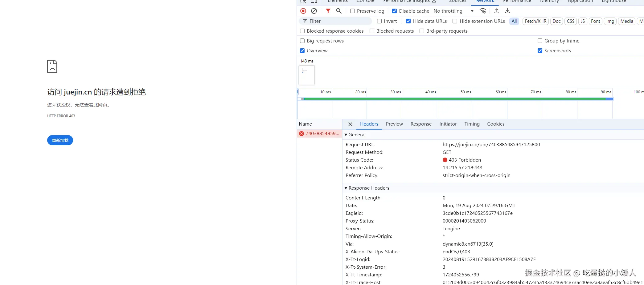Viewport: 644px width, 285px height.
Task: Toggle the red filter funnel icon
Action: 328,11
